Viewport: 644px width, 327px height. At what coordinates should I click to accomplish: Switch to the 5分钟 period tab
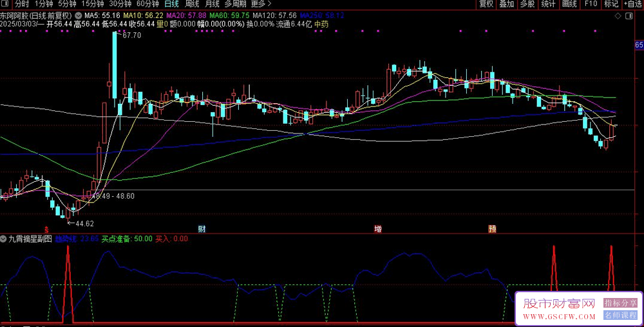[68, 4]
